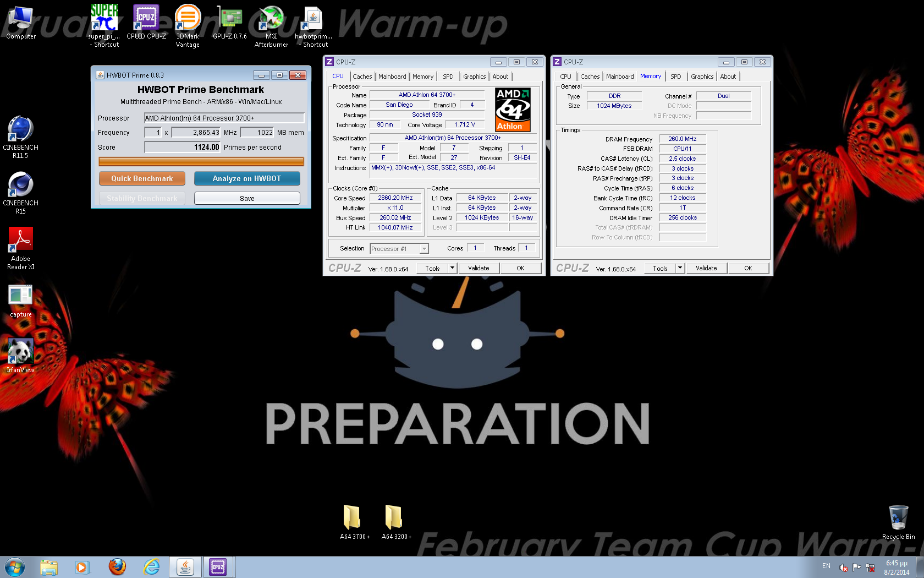Click the Frequency field 2,865.43
The image size is (924, 578).
pyautogui.click(x=196, y=132)
